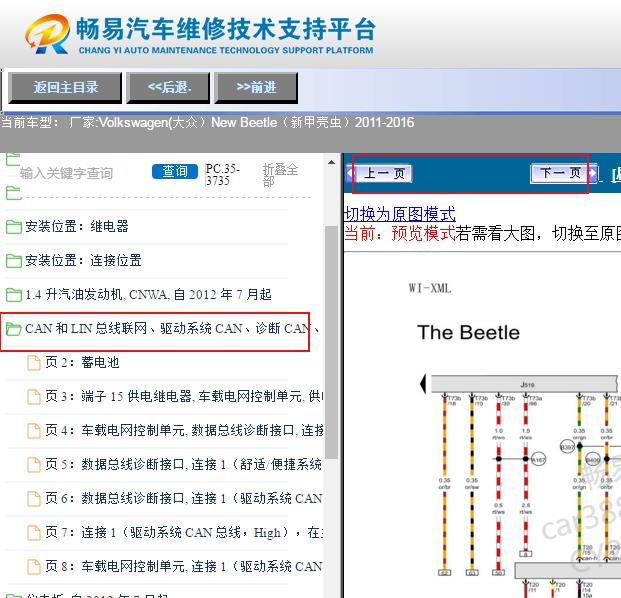621x598 pixels.
Task: Click the scroll-up arrow of the tree panel
Action: coord(331,162)
